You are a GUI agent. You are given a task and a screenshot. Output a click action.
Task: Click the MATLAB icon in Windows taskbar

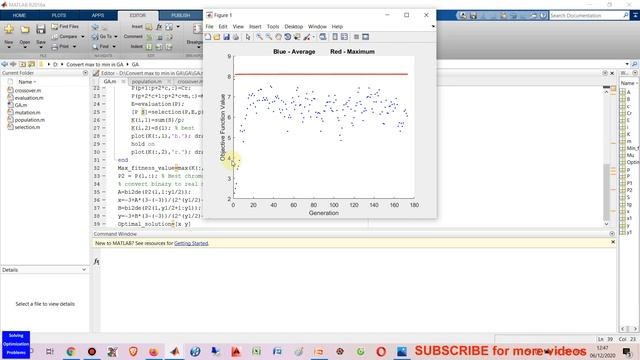point(175,351)
